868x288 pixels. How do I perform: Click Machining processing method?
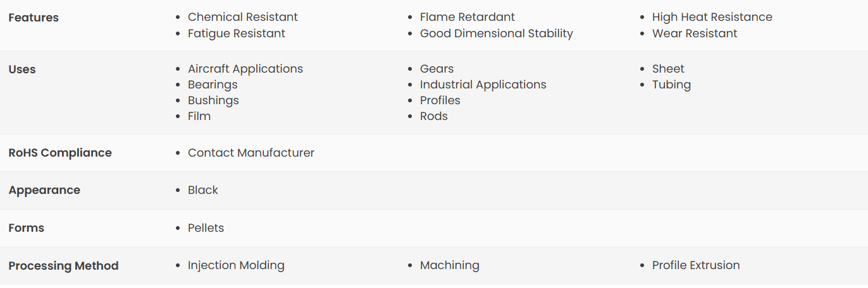(x=450, y=265)
